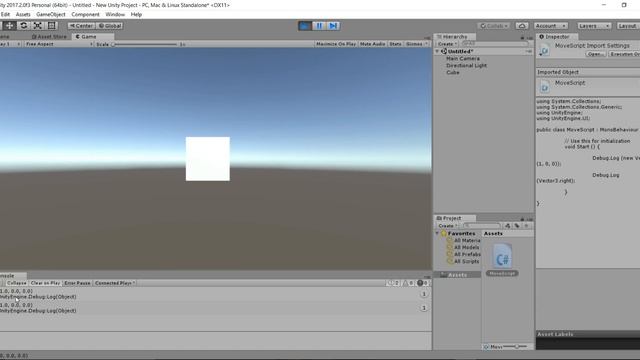Open the Edit menu
The image size is (640, 360).
pos(5,14)
